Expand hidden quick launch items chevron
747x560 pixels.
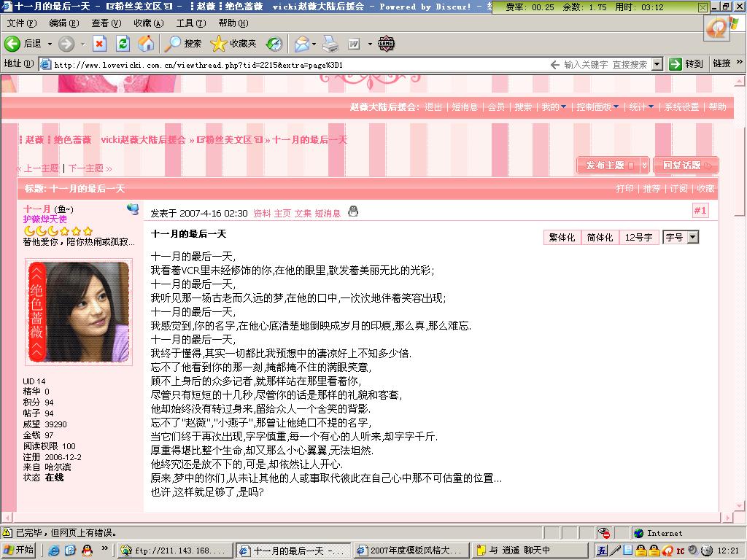pos(105,548)
